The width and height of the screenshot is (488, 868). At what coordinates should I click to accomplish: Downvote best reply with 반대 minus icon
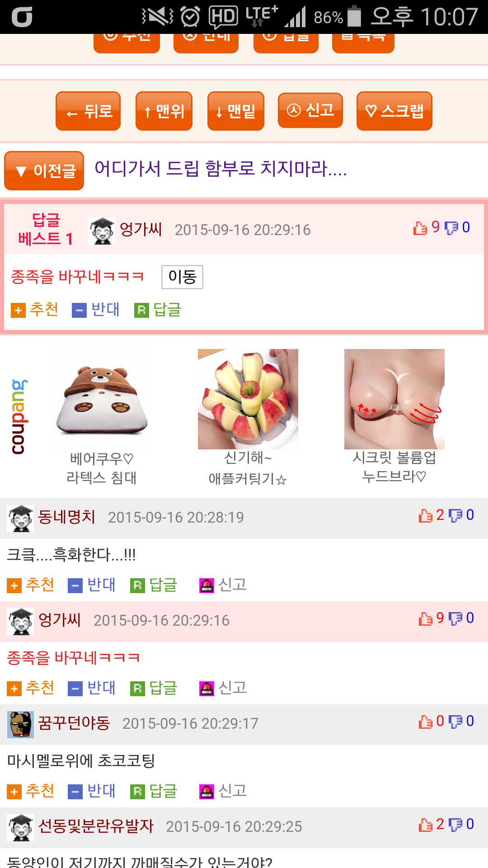click(79, 311)
